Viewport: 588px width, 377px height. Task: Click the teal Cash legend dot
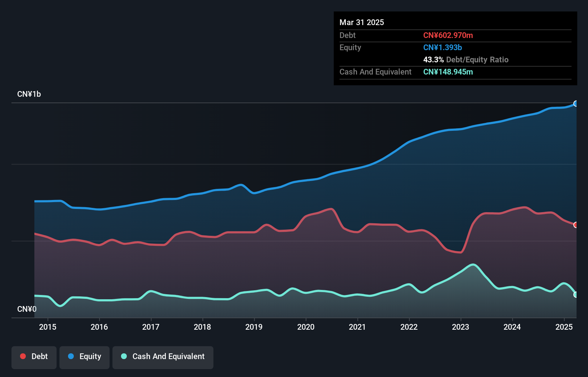point(124,356)
